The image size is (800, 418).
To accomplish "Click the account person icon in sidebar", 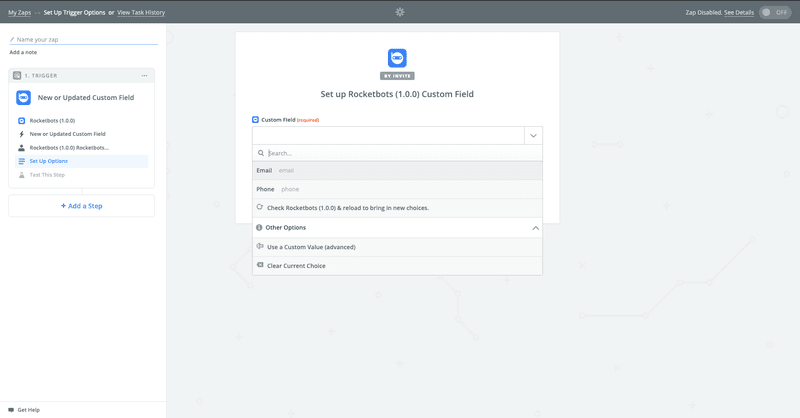I will tap(21, 147).
